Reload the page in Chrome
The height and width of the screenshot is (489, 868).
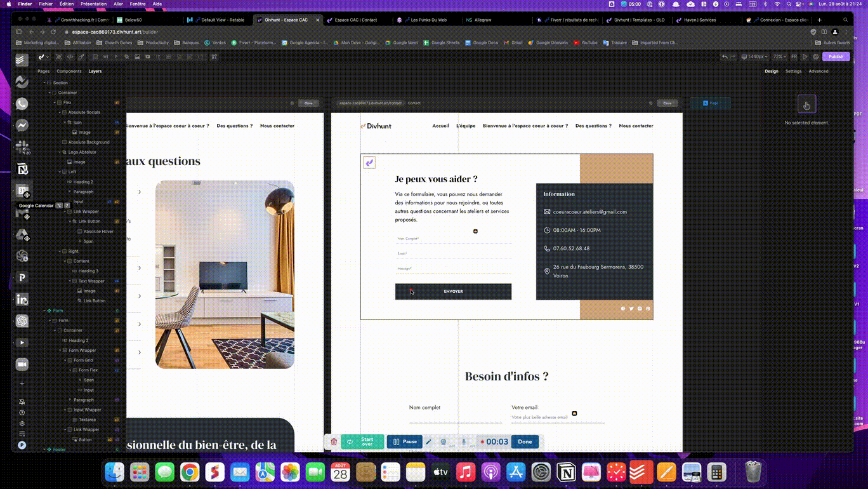(53, 32)
